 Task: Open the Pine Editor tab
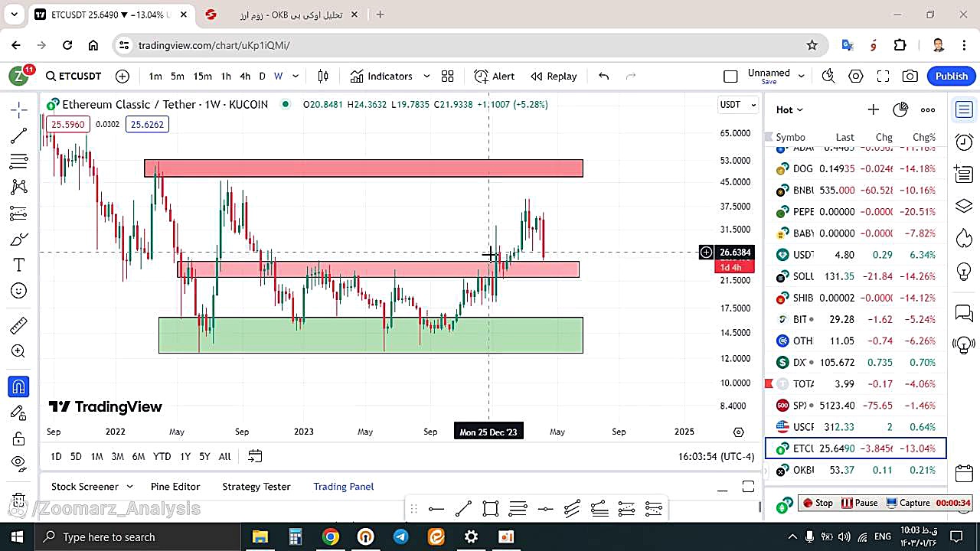[x=175, y=487]
